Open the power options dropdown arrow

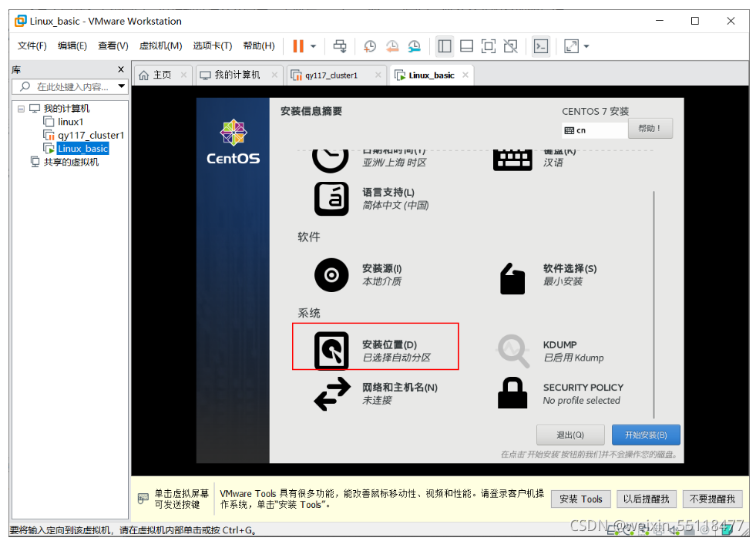(x=314, y=46)
